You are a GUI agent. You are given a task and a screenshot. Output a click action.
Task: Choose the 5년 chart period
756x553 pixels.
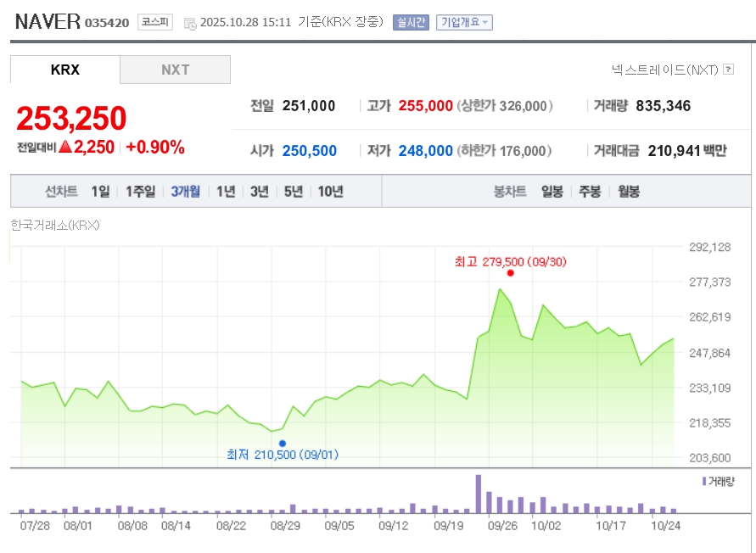(294, 191)
